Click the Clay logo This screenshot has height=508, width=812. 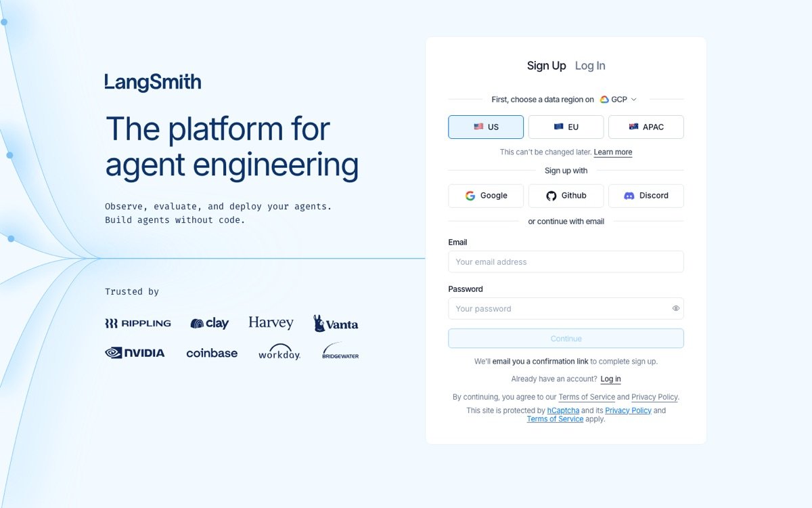[210, 324]
